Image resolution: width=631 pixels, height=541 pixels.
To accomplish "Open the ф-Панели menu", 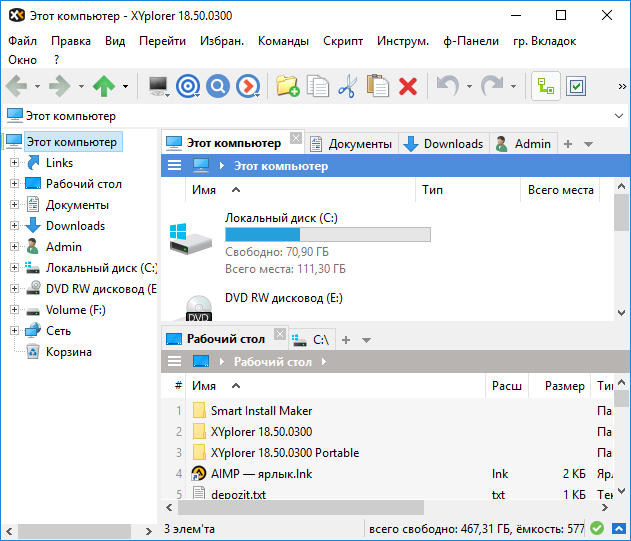I will [471, 41].
